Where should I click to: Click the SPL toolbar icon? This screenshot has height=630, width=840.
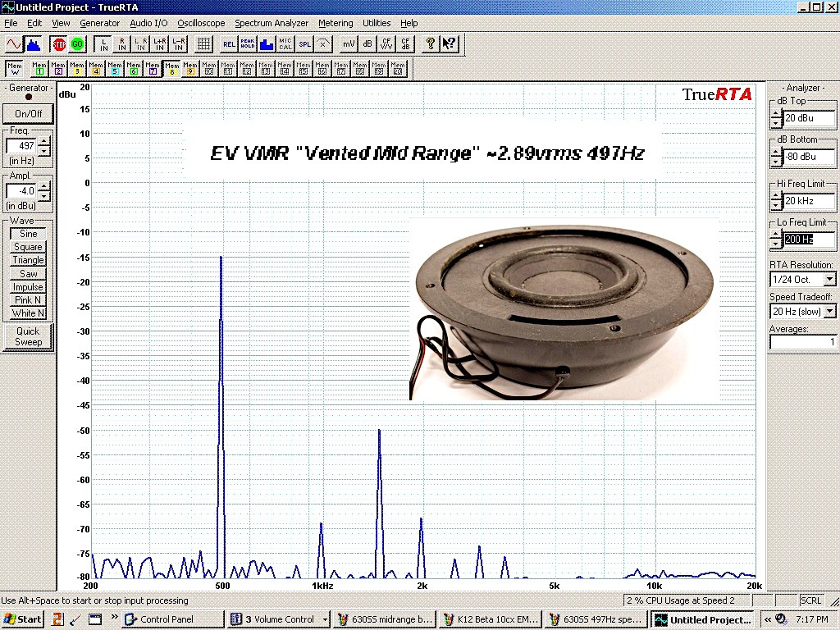[304, 44]
